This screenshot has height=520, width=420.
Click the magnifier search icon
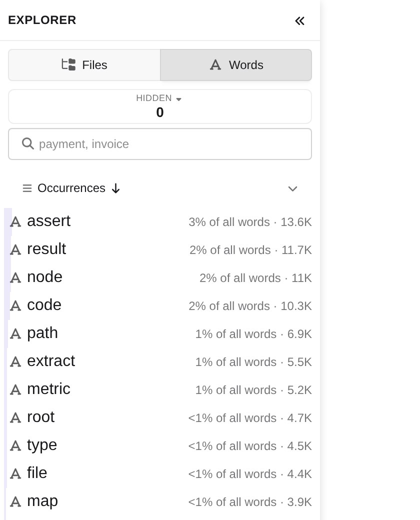28,144
